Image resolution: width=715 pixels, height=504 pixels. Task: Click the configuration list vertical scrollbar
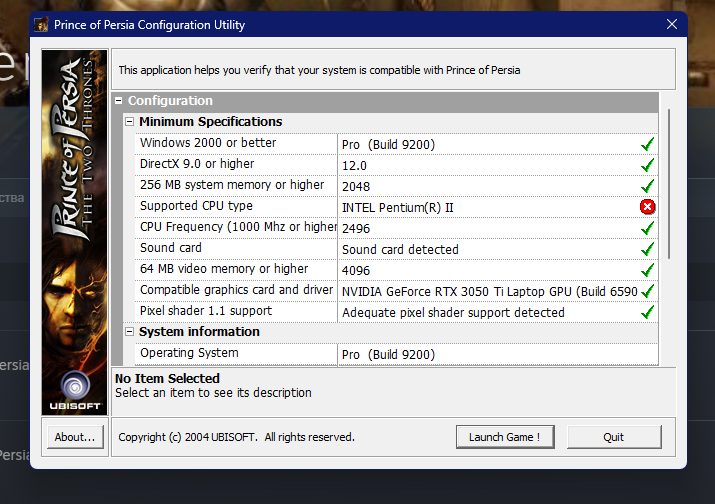click(668, 184)
